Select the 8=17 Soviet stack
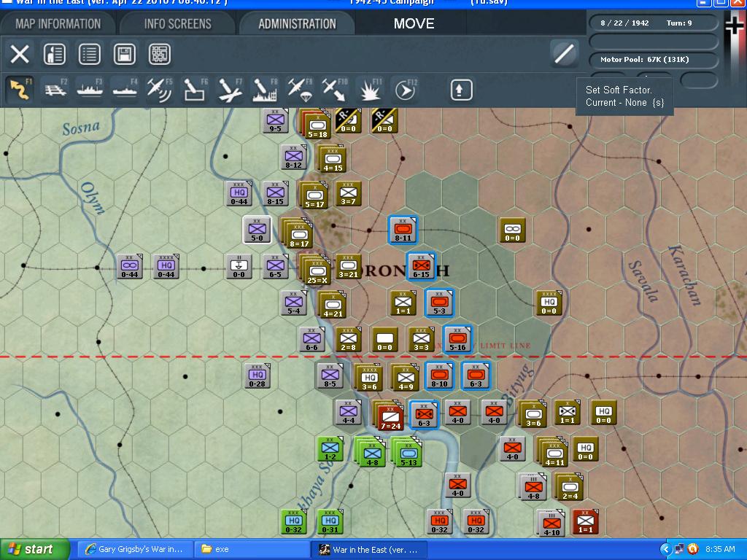The image size is (747, 560). click(299, 236)
